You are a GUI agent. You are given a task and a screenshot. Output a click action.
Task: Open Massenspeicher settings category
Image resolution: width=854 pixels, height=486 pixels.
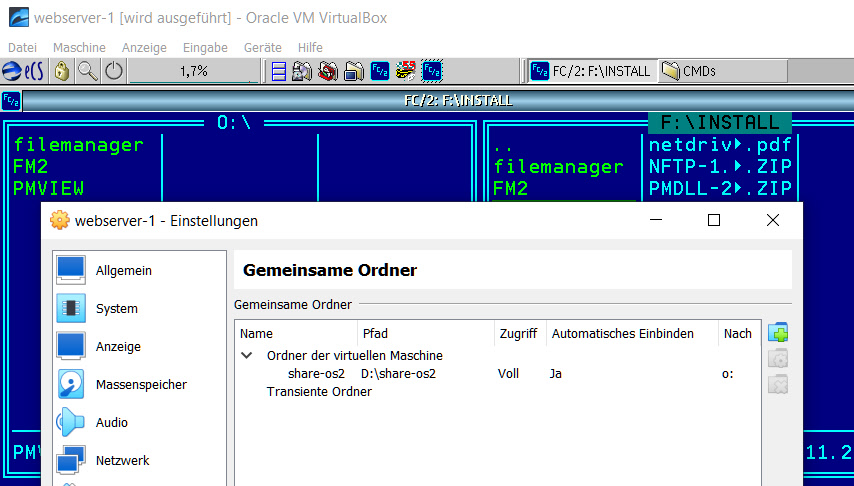click(140, 385)
